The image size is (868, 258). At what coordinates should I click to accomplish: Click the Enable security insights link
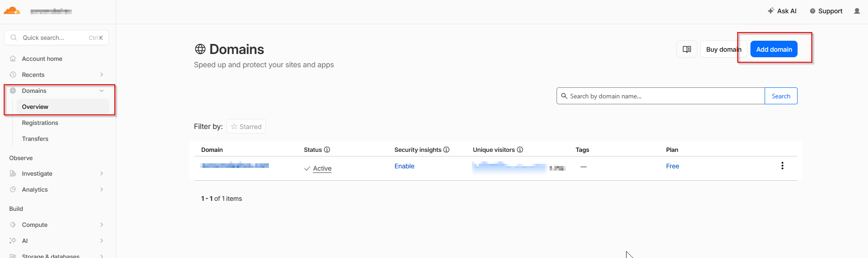click(x=404, y=166)
